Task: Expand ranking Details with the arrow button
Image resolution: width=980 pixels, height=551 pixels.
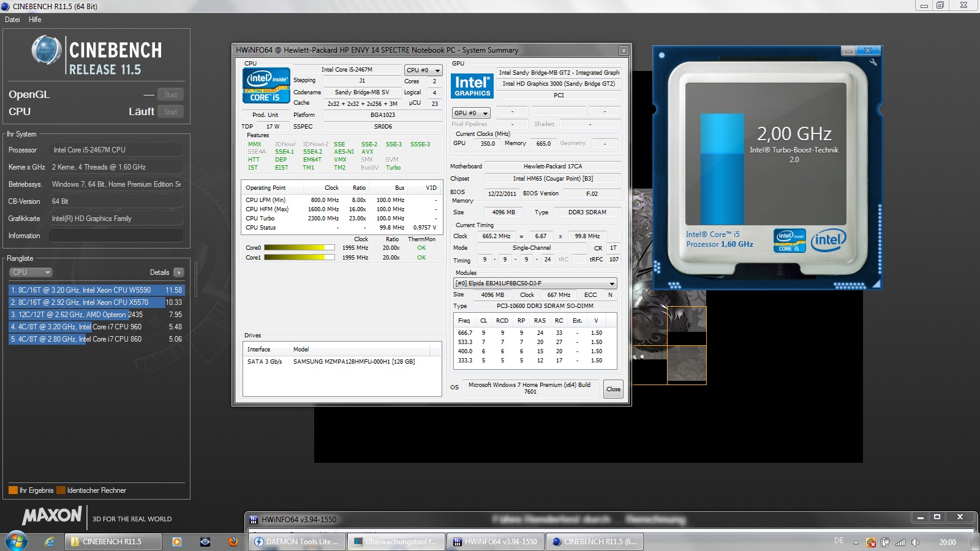Action: coord(178,272)
